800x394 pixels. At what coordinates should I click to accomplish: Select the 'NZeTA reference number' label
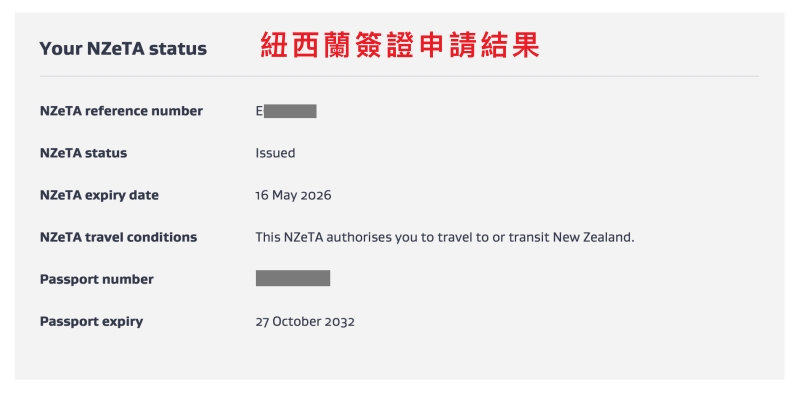[121, 111]
